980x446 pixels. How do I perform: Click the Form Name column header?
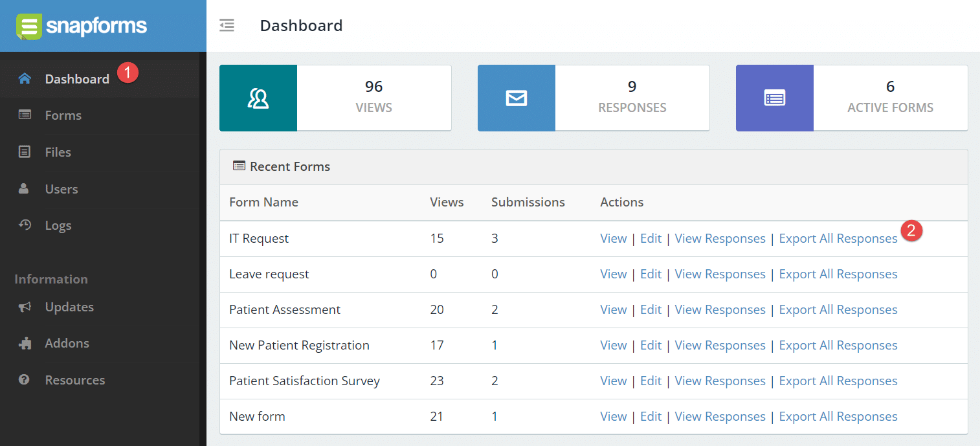(x=263, y=202)
